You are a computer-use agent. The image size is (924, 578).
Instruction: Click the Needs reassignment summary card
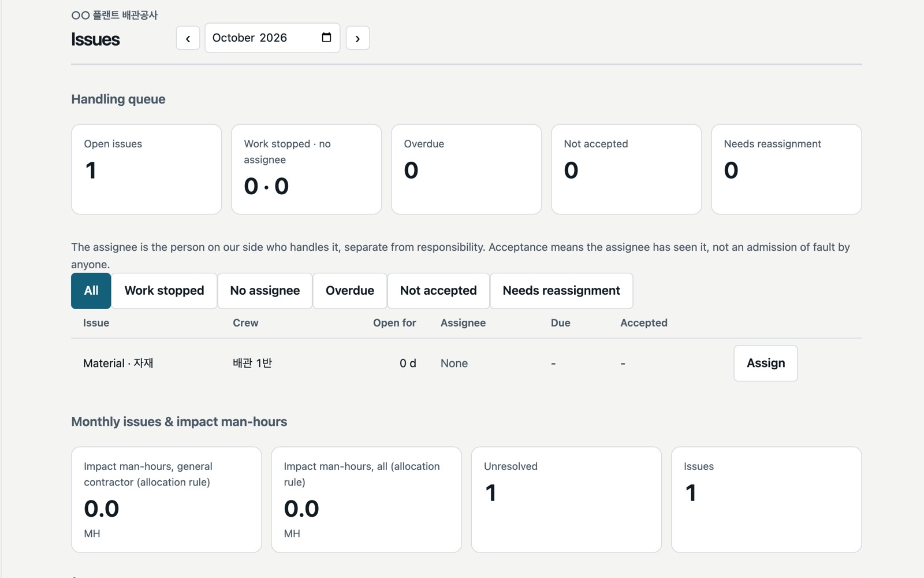787,169
